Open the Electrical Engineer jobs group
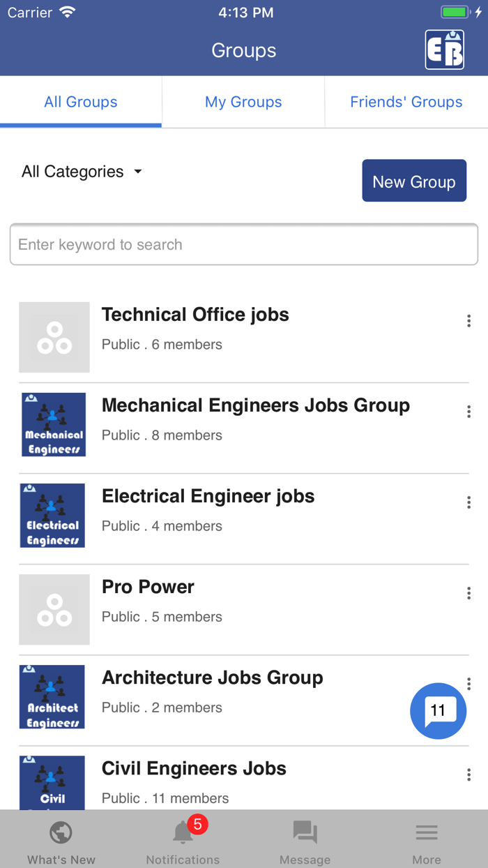The image size is (488, 868). (x=208, y=496)
